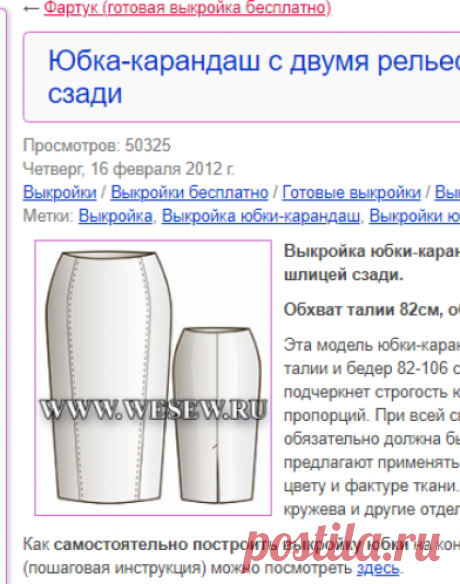Click the date 'Четверг, 16 февраля 2012 г.'
Image resolution: width=460 pixels, height=584 pixels.
[129, 169]
